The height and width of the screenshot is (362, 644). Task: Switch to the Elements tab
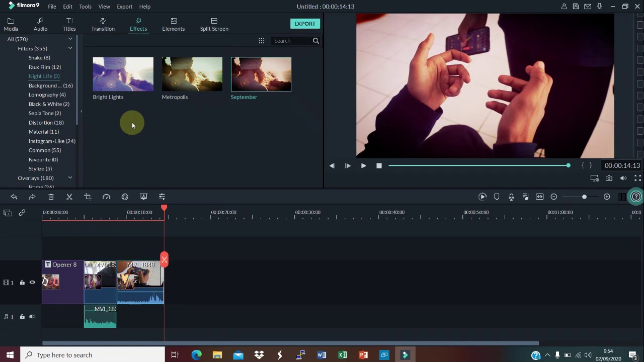tap(173, 24)
